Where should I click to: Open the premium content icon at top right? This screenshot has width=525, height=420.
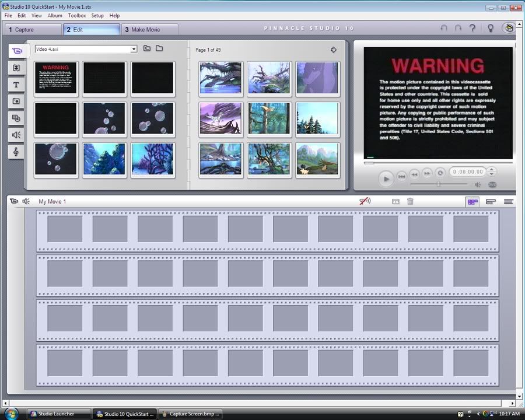point(509,28)
